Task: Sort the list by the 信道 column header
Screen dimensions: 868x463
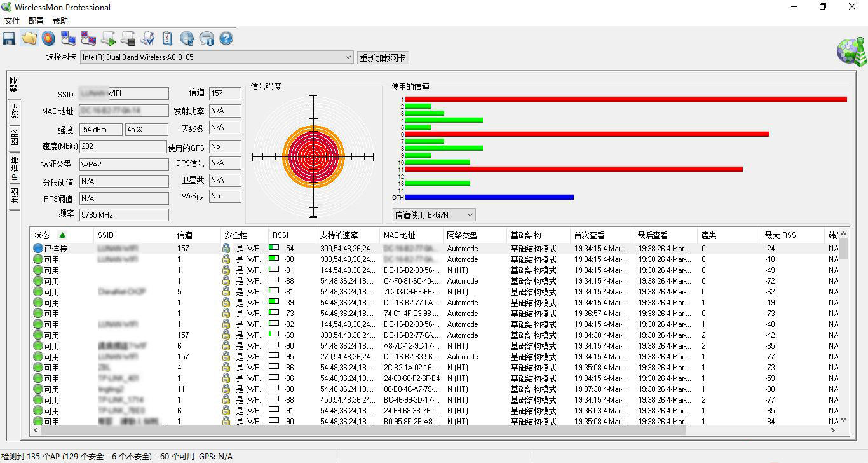Action: (196, 235)
